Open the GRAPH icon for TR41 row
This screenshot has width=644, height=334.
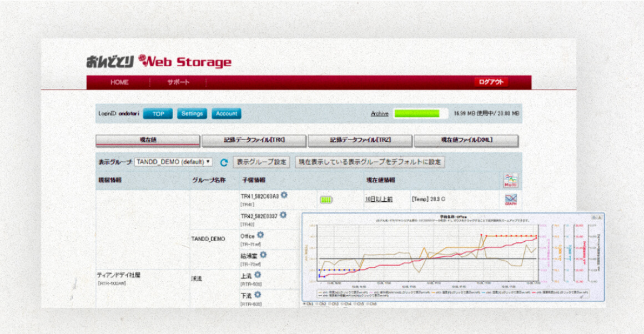point(511,200)
